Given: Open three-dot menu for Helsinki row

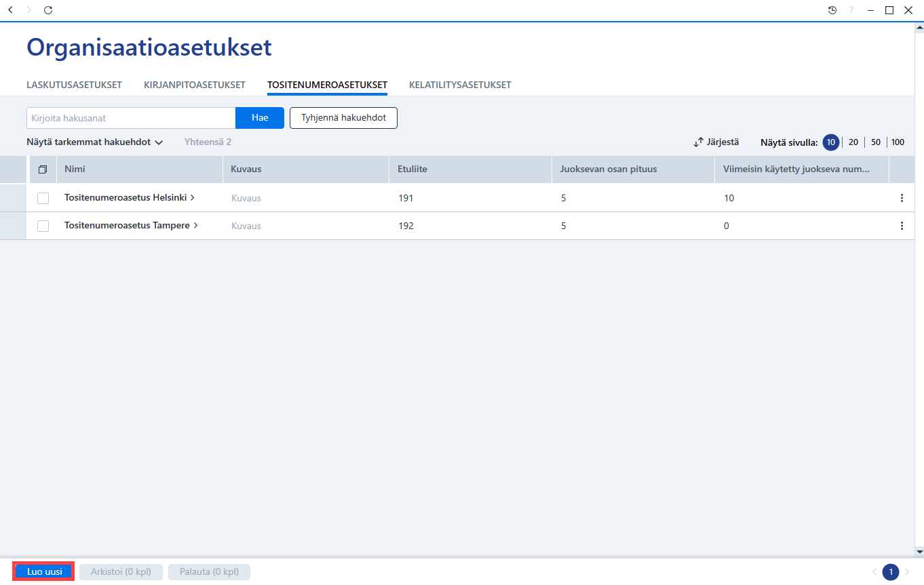Looking at the screenshot, I should (x=902, y=198).
